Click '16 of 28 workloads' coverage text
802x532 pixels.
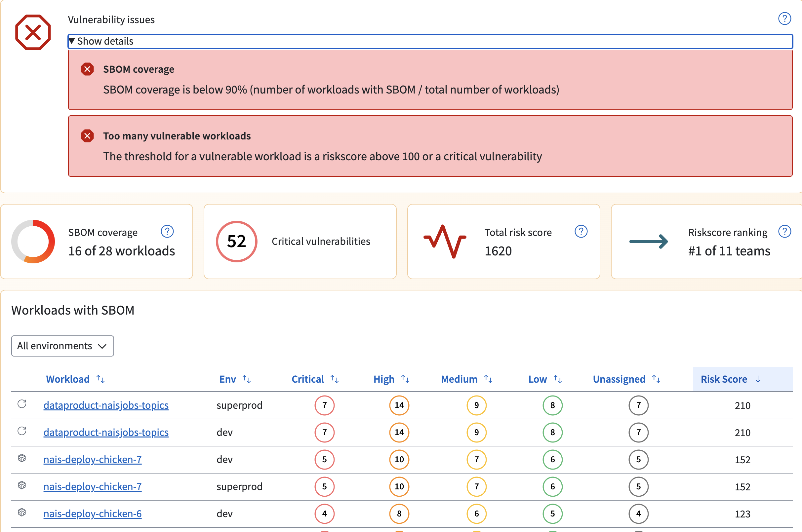point(122,251)
